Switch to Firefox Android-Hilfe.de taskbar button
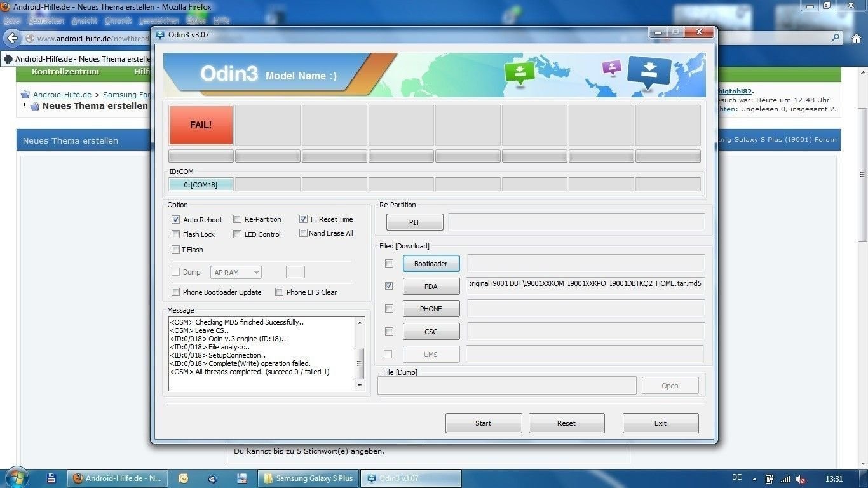Screen dimensions: 868x488 pyautogui.click(x=117, y=478)
